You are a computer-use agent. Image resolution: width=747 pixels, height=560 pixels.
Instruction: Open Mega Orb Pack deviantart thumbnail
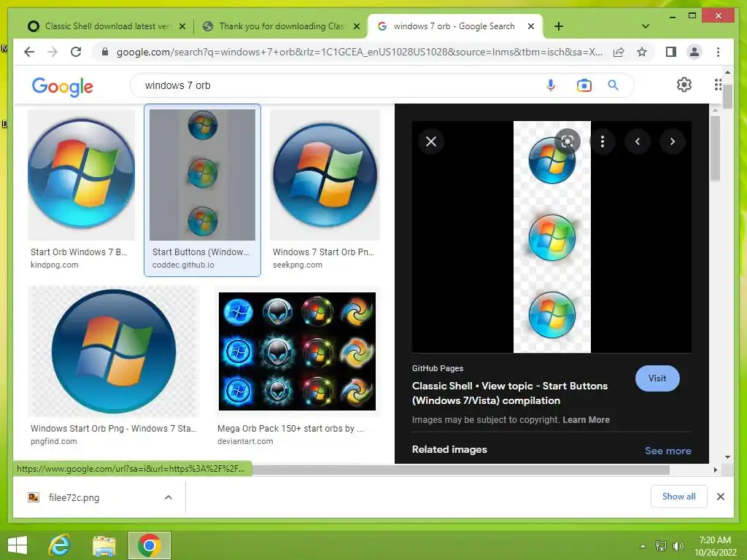tap(298, 351)
